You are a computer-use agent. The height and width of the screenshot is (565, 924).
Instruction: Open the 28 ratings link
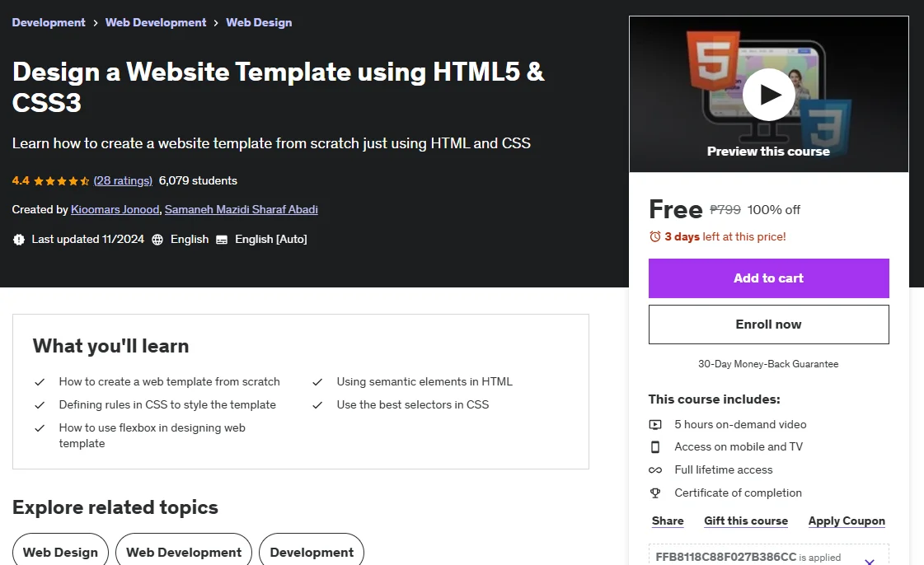click(123, 180)
